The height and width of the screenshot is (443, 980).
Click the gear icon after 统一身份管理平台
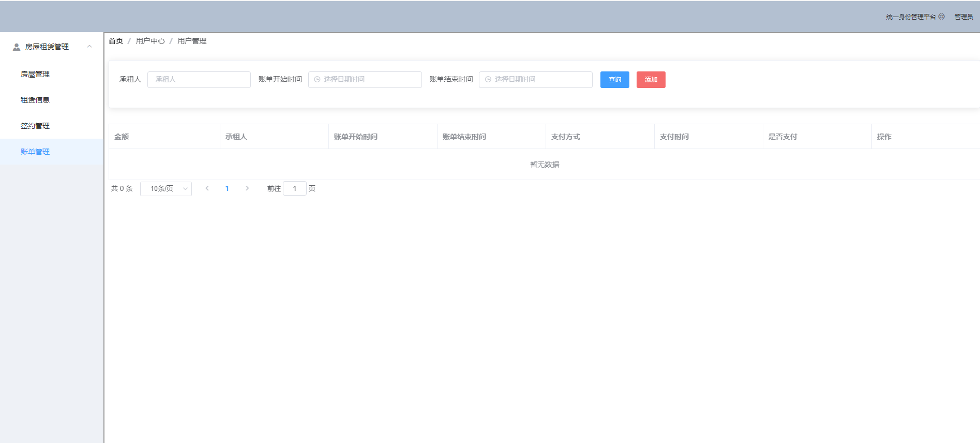(x=942, y=17)
